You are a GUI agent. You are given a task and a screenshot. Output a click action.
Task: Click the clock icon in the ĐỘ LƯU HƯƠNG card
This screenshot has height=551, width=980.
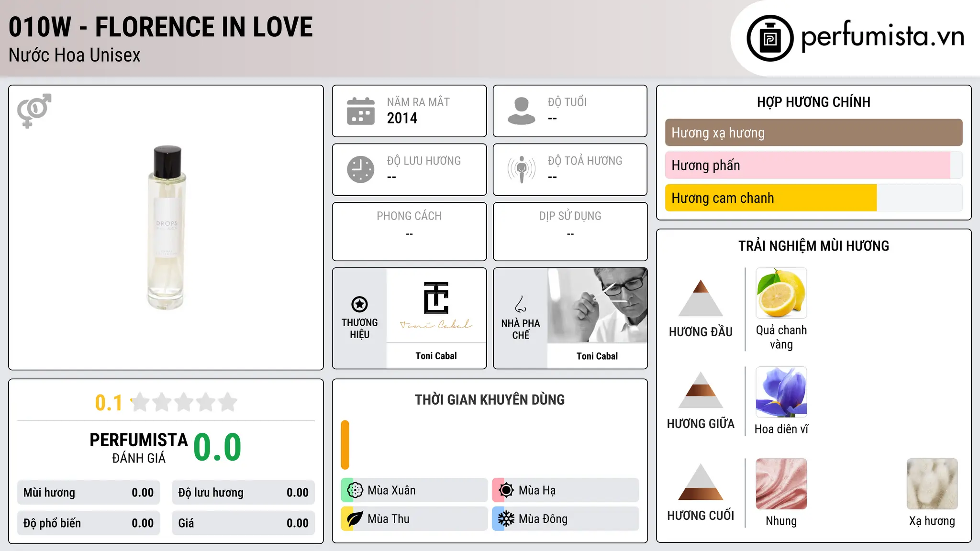click(x=361, y=169)
